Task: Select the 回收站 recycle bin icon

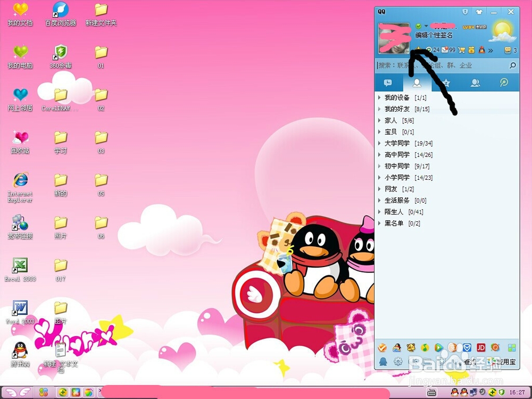Action: tap(20, 143)
